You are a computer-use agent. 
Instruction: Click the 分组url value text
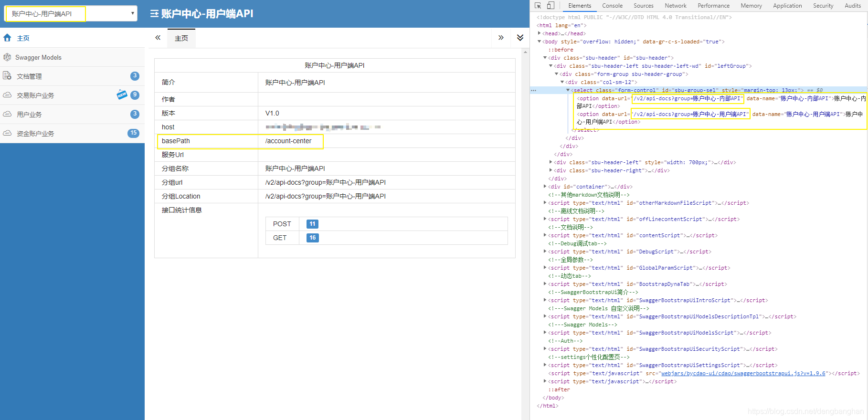[x=326, y=182]
